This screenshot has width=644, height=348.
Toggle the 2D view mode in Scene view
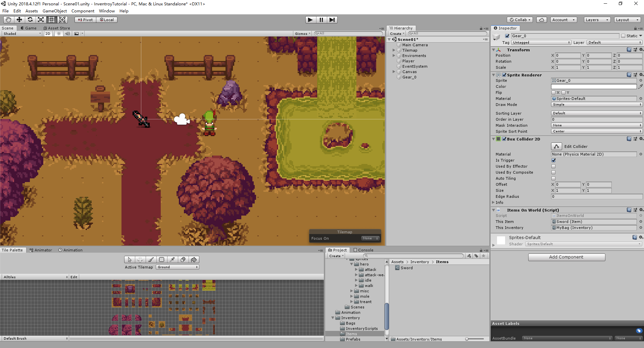(x=48, y=34)
